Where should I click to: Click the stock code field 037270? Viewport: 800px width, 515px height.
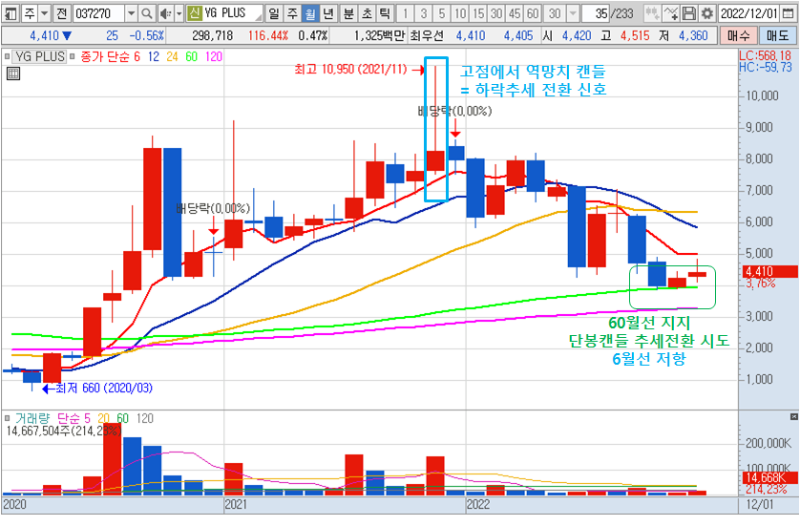point(99,13)
